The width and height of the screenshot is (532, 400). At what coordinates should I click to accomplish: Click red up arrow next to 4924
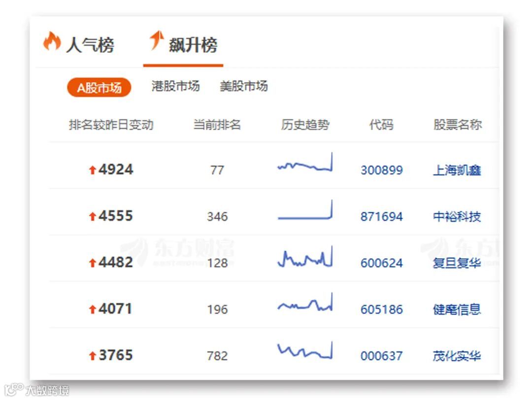[x=92, y=170]
